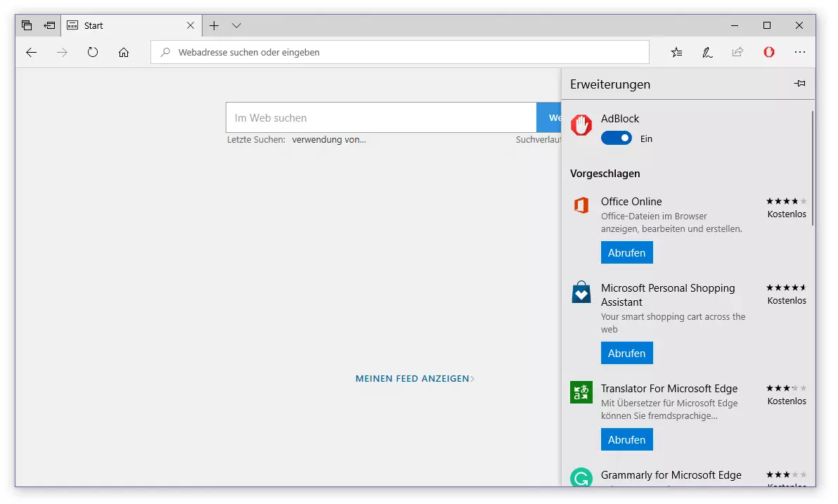The width and height of the screenshot is (838, 504).
Task: Open the tabs set aside icon
Action: coord(27,25)
